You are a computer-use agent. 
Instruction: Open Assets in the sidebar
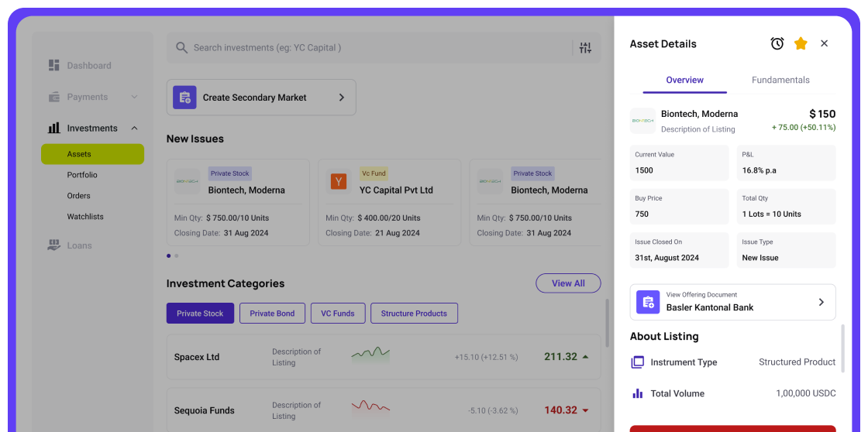(x=92, y=154)
